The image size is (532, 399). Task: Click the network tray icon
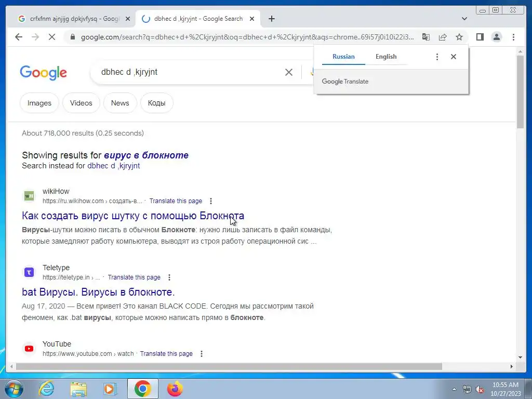467,389
